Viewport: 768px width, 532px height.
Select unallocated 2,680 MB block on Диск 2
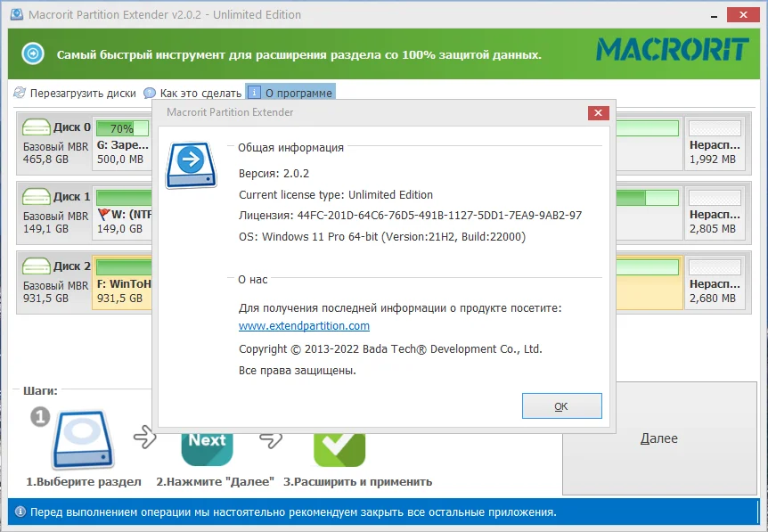point(715,282)
